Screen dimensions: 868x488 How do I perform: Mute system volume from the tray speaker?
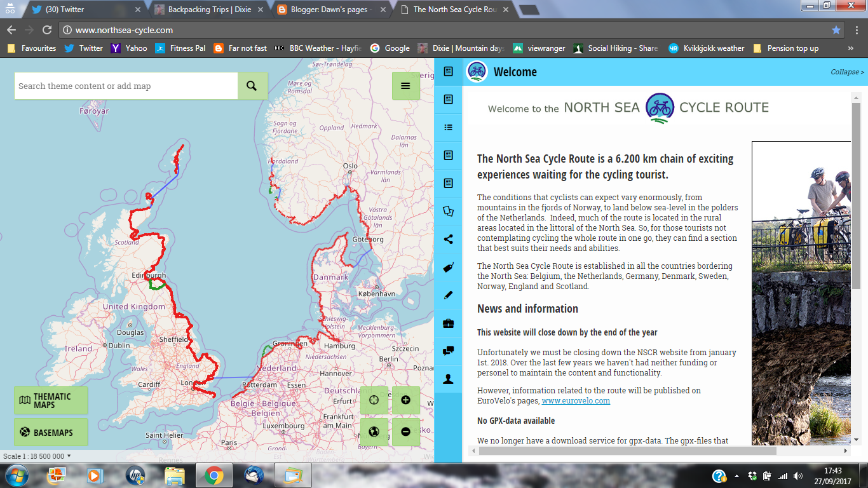[x=798, y=475]
